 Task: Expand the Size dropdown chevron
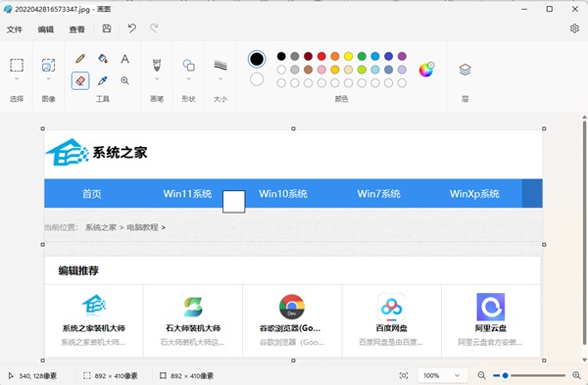click(220, 78)
